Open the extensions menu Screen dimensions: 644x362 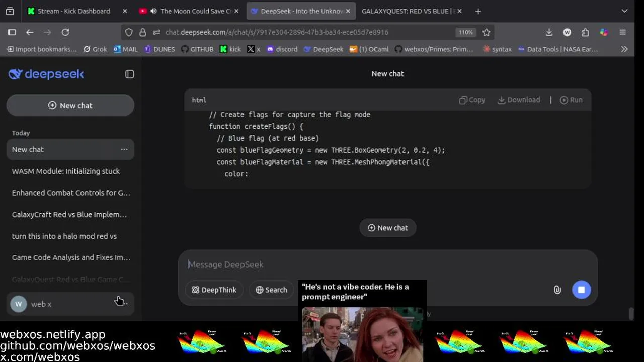[585, 32]
